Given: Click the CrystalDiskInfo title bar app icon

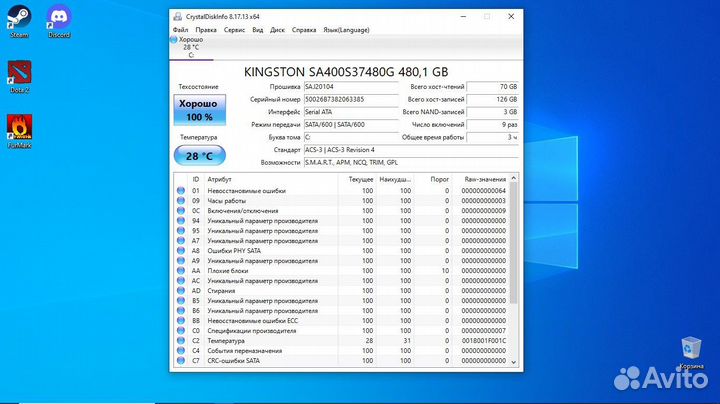Looking at the screenshot, I should coord(178,17).
